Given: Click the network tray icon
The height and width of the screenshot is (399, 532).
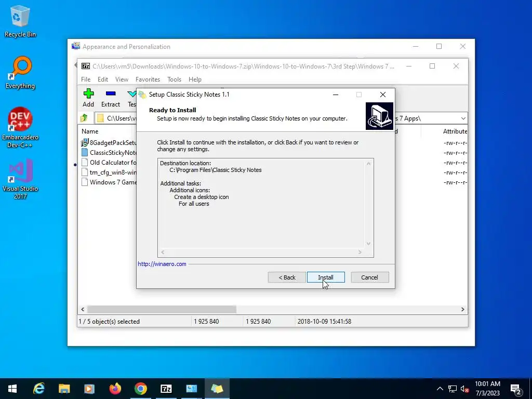Looking at the screenshot, I should tap(453, 389).
